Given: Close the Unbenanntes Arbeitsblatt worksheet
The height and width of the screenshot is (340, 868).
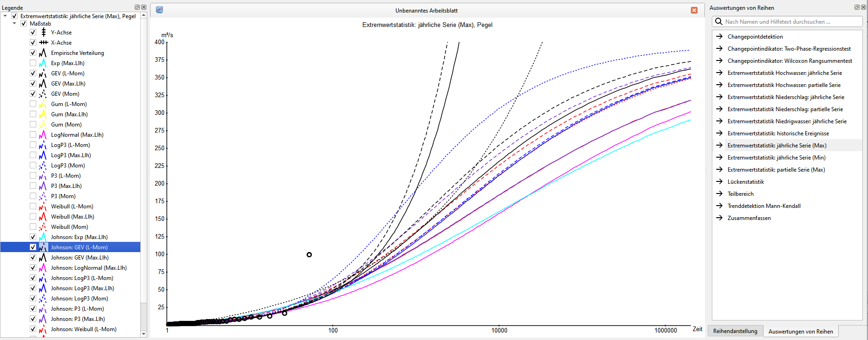Looking at the screenshot, I should [694, 10].
